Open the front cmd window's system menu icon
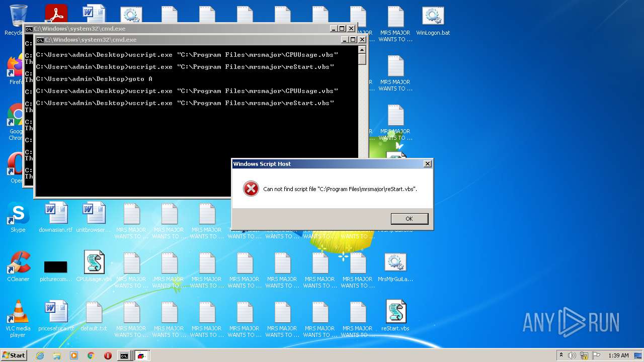 click(x=40, y=40)
